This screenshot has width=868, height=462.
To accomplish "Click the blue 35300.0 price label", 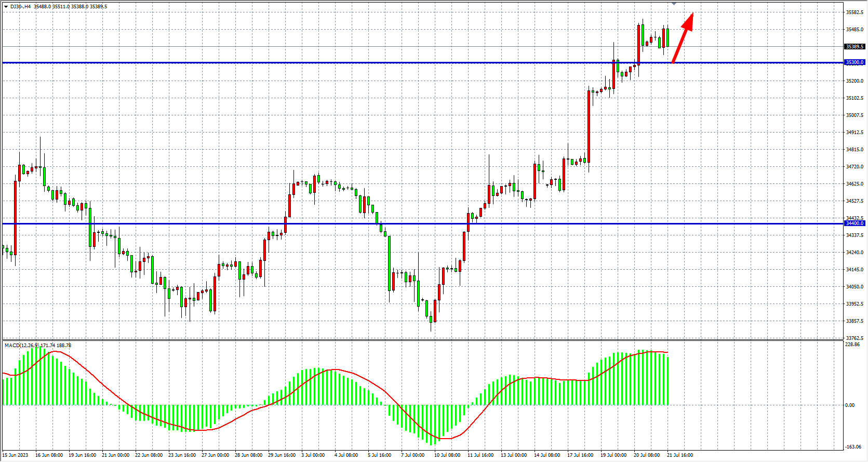I will pyautogui.click(x=854, y=62).
